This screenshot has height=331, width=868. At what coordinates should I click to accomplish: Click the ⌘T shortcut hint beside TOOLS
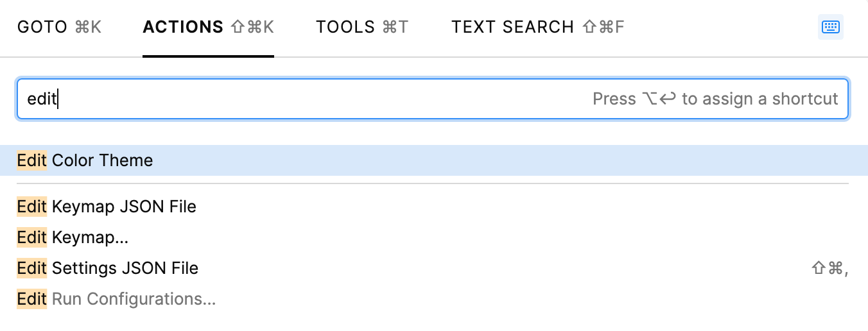pyautogui.click(x=395, y=27)
